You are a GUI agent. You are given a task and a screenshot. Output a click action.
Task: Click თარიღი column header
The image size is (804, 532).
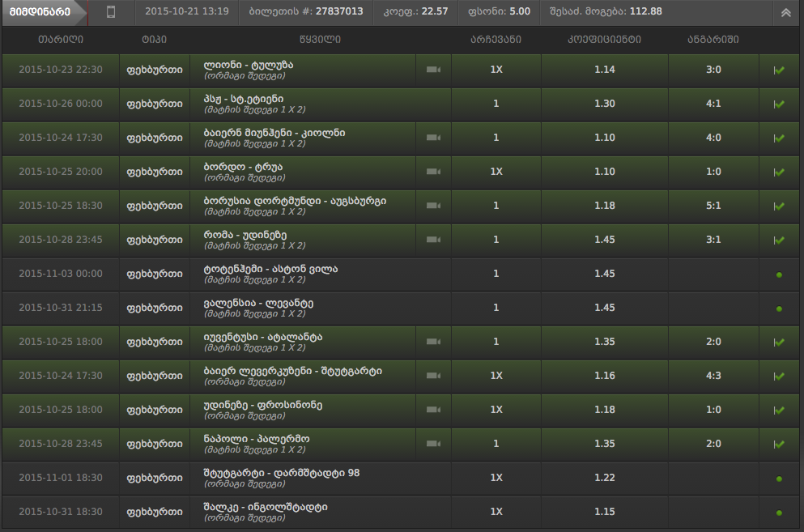(x=61, y=40)
